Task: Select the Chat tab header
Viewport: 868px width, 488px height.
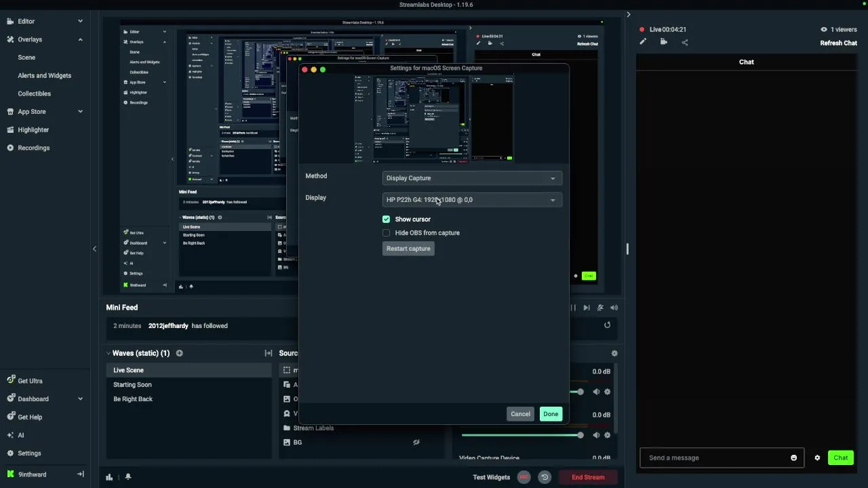Action: click(x=746, y=62)
